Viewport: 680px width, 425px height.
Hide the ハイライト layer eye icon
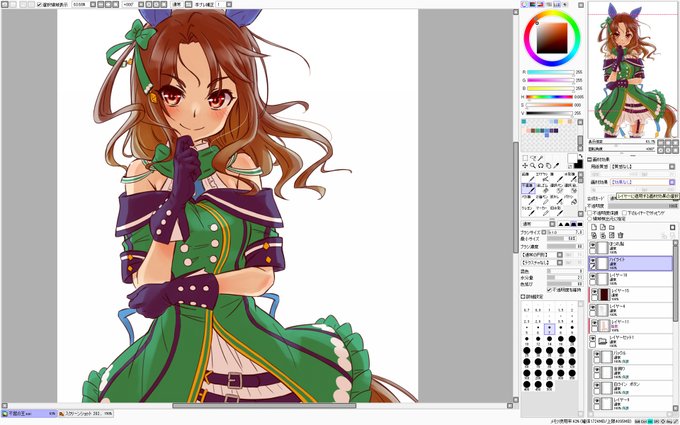593,260
